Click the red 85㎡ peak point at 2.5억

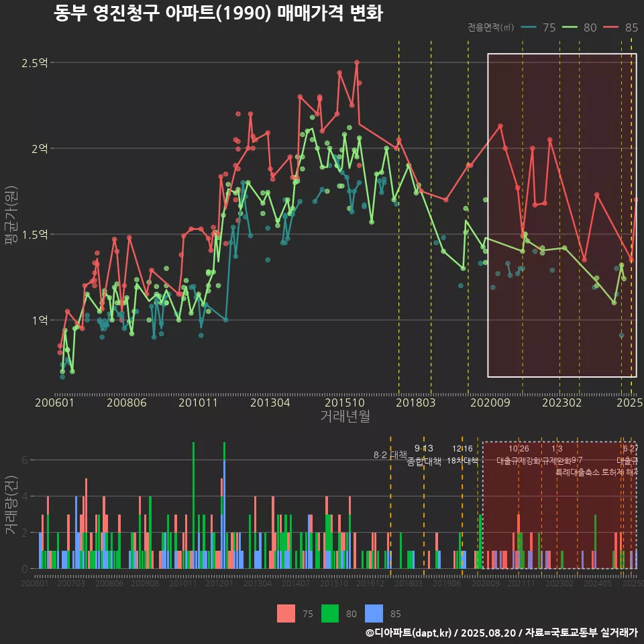coord(357,62)
